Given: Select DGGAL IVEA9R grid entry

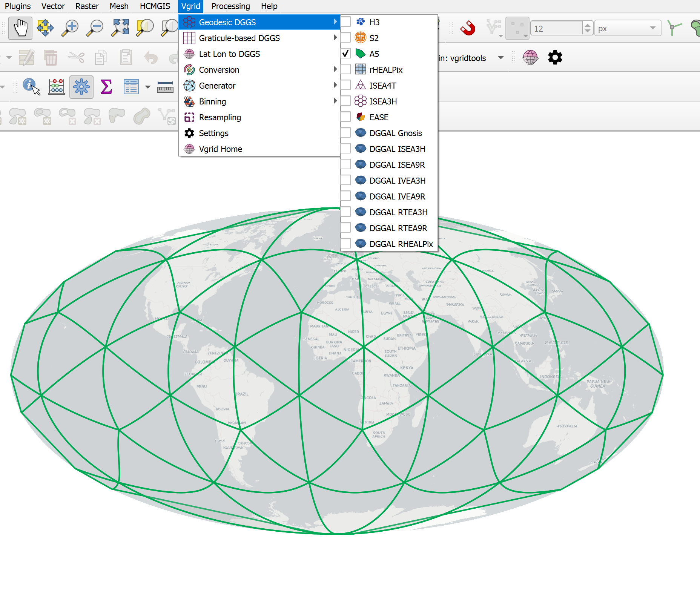Looking at the screenshot, I should pos(389,196).
